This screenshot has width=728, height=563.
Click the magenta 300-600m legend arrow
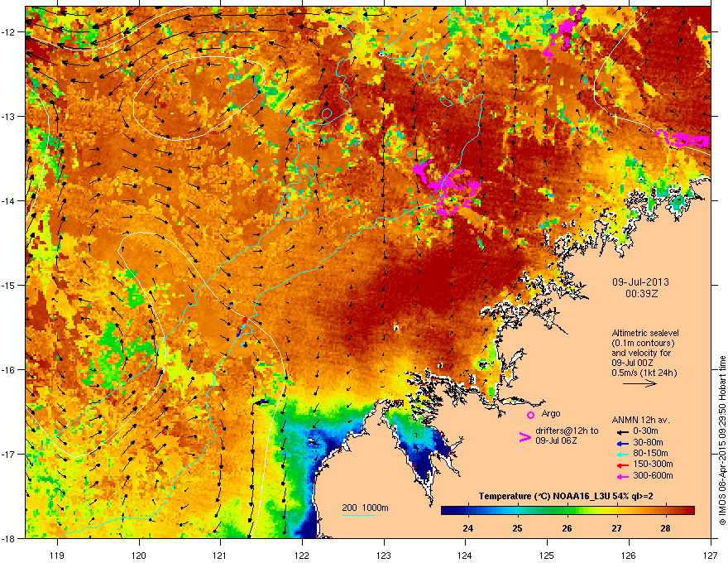click(x=622, y=477)
